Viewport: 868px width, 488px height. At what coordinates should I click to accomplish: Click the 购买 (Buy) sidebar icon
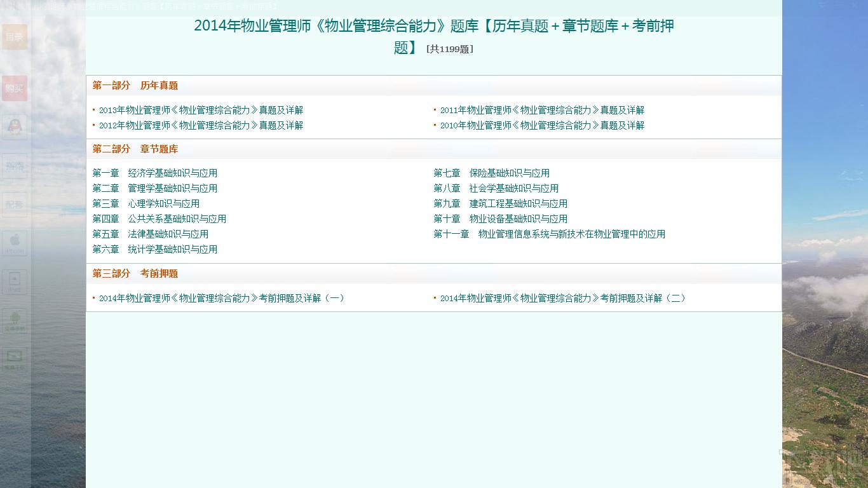pos(14,88)
